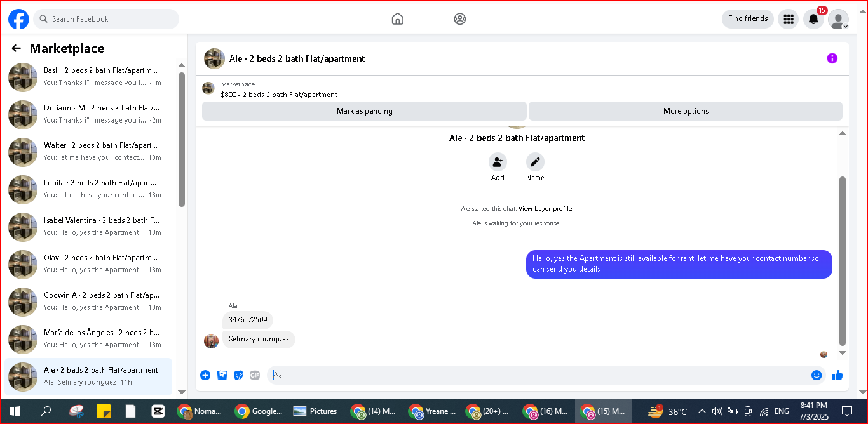Open the account profile menu
868x424 pixels.
click(x=838, y=19)
